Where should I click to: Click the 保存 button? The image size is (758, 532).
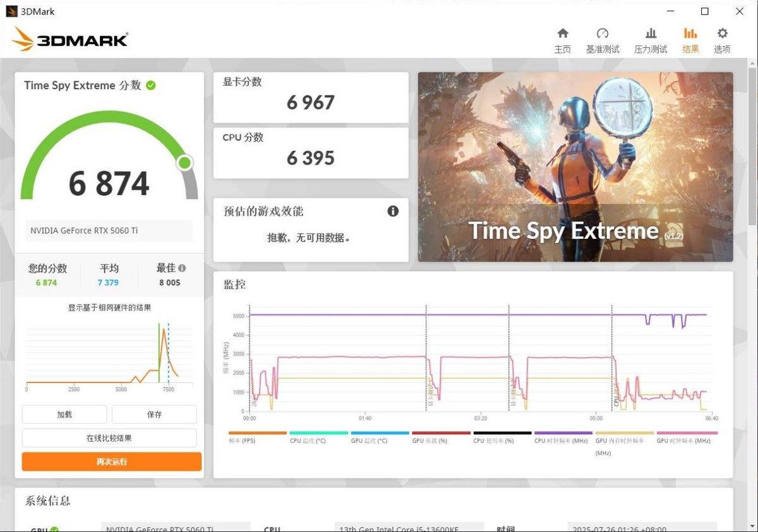[x=154, y=414]
